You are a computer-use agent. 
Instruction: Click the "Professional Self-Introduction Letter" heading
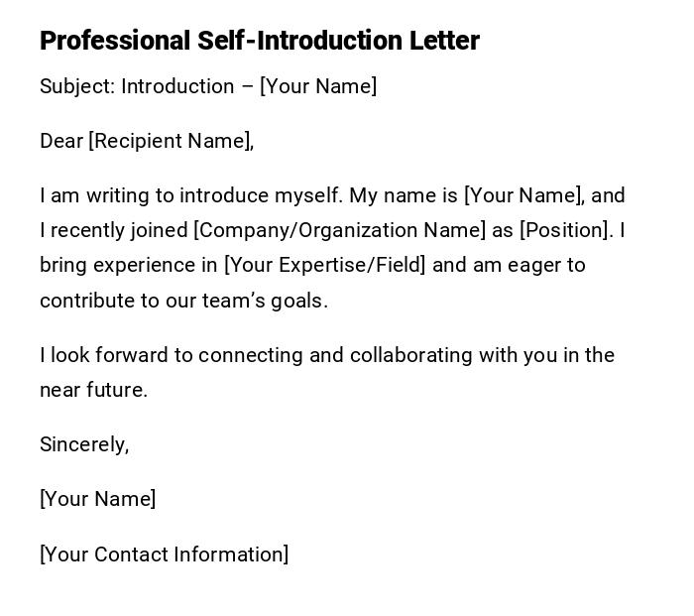pyautogui.click(x=259, y=41)
